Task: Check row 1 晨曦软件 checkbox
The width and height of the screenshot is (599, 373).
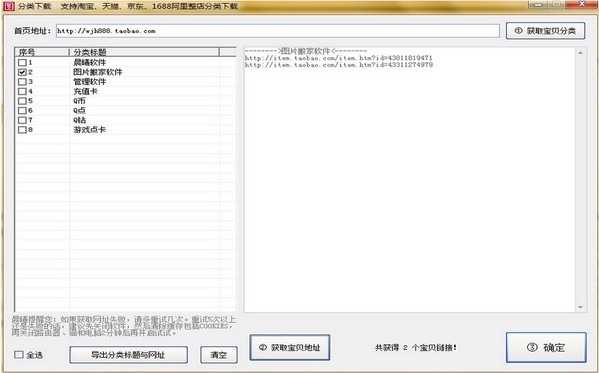Action: [22, 62]
